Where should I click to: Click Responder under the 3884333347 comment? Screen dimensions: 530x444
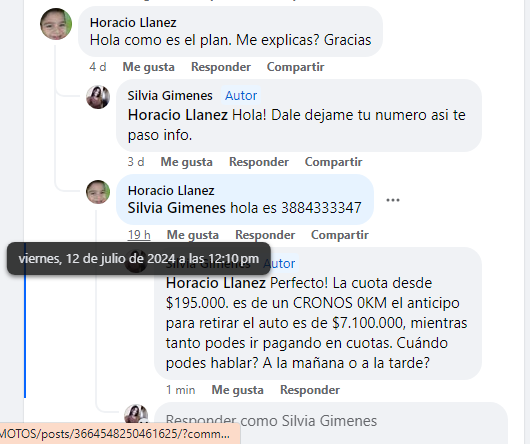(x=265, y=235)
